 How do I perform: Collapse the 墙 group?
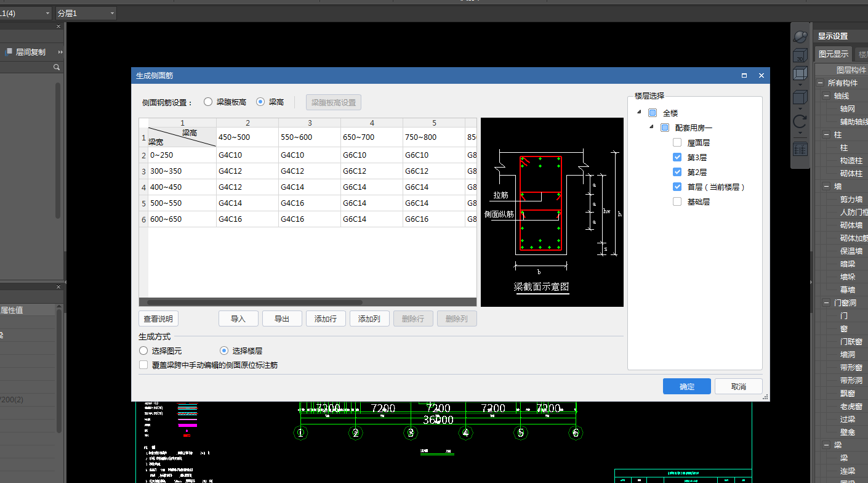tap(826, 187)
